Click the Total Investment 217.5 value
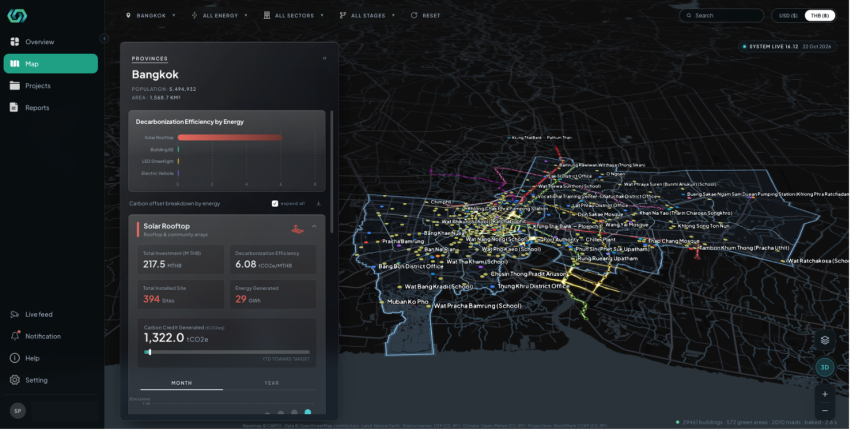Image resolution: width=850 pixels, height=430 pixels. tap(154, 265)
